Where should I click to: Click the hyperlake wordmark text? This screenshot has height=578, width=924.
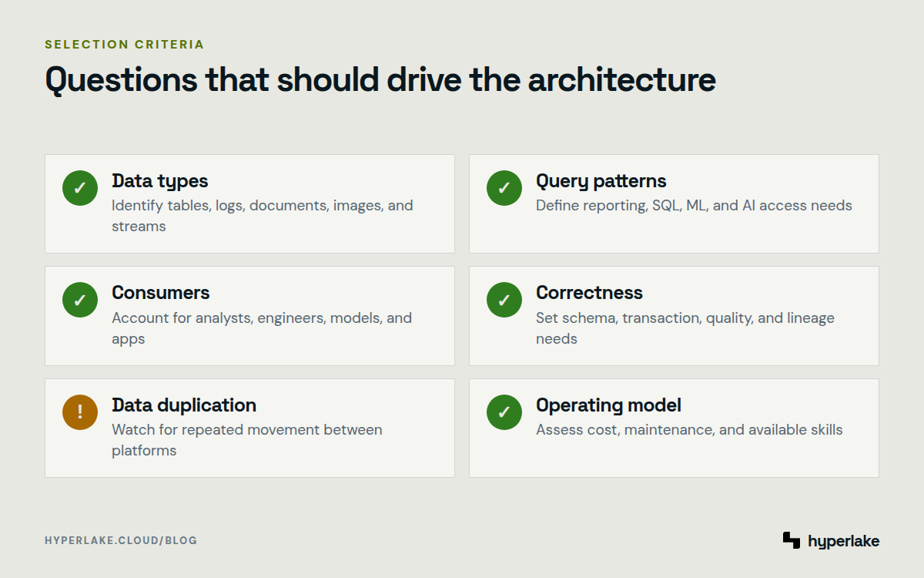[843, 541]
